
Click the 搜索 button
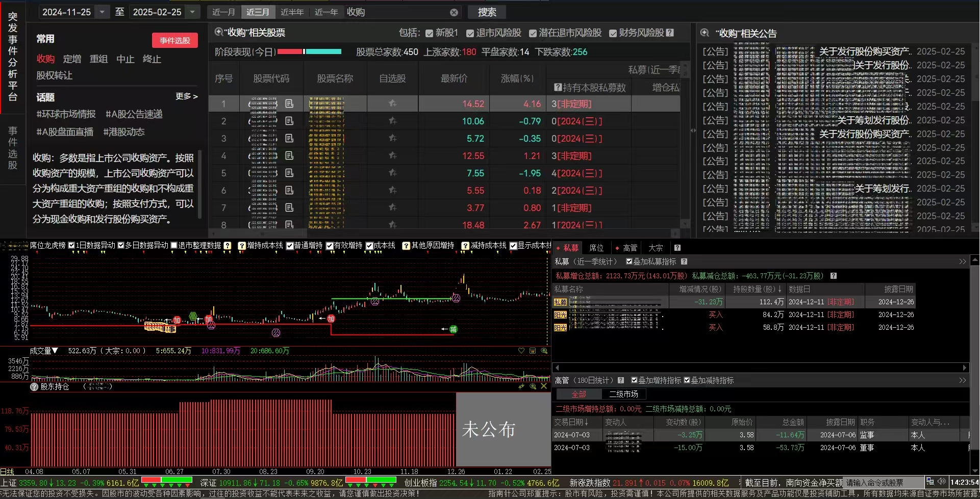[x=487, y=12]
